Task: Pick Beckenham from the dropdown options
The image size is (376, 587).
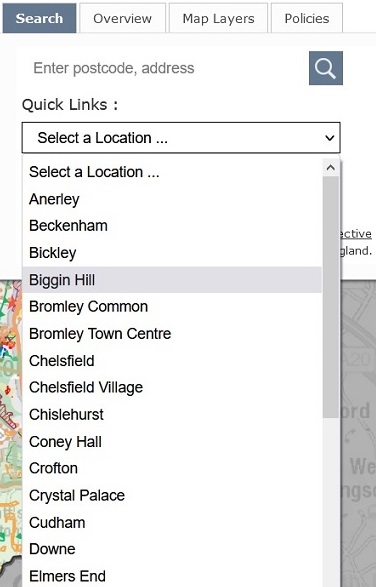Action: (172, 226)
